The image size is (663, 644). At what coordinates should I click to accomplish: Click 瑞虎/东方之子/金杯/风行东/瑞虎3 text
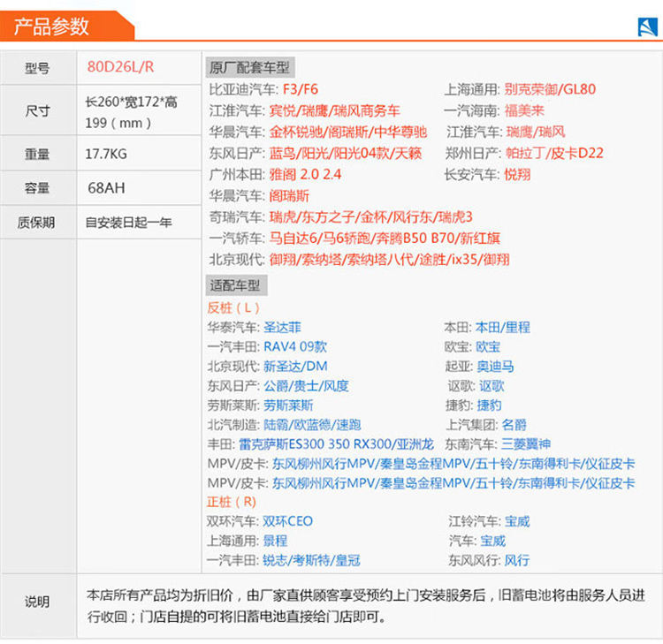[x=370, y=217]
